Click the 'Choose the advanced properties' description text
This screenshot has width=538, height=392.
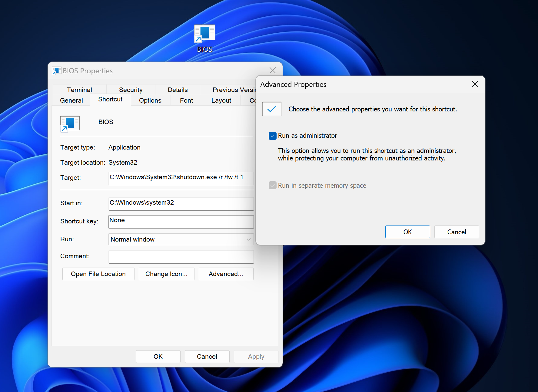tap(373, 109)
